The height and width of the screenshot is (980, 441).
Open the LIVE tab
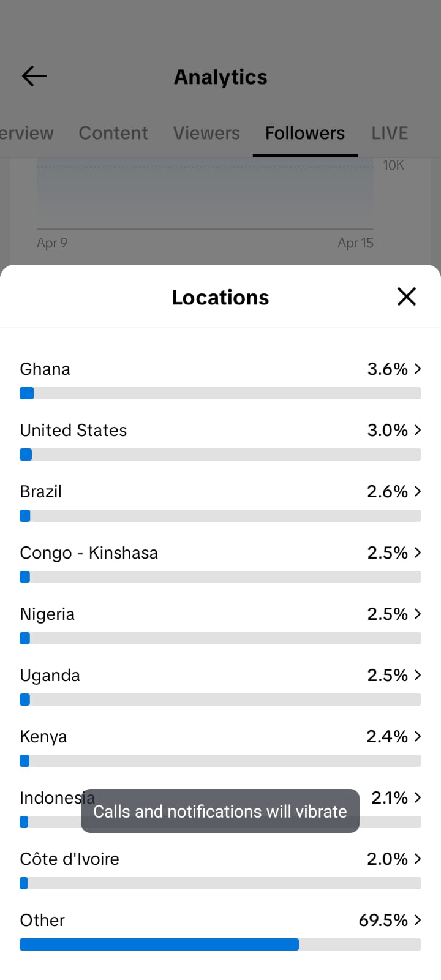390,133
